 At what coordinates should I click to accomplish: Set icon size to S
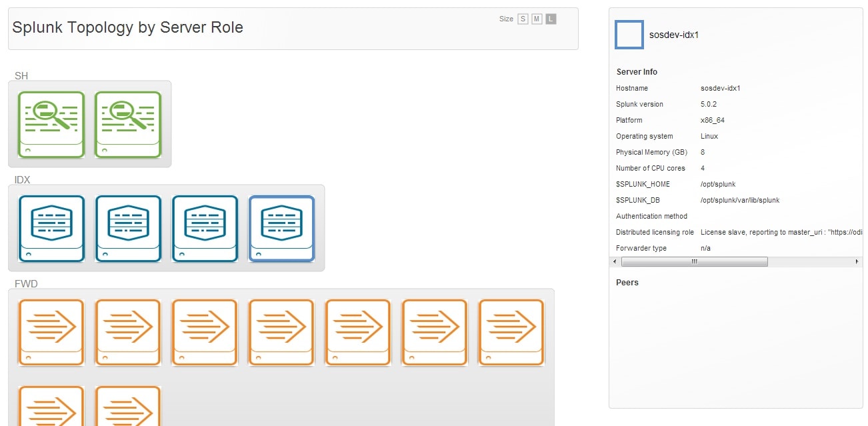tap(523, 19)
